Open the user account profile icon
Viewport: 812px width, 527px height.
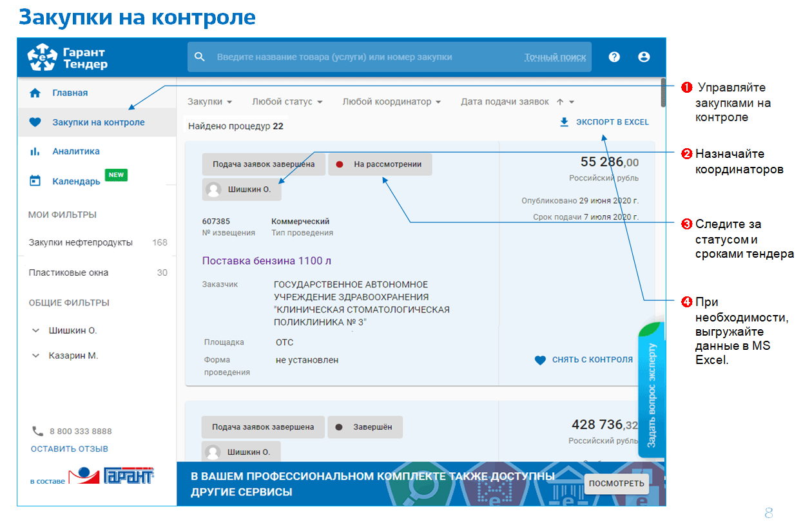click(x=644, y=57)
